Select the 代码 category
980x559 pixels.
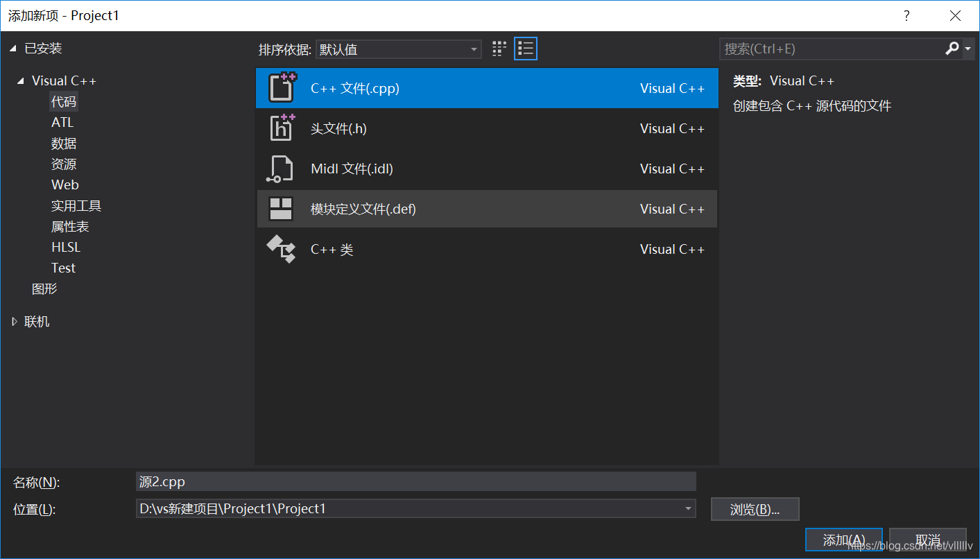point(64,101)
